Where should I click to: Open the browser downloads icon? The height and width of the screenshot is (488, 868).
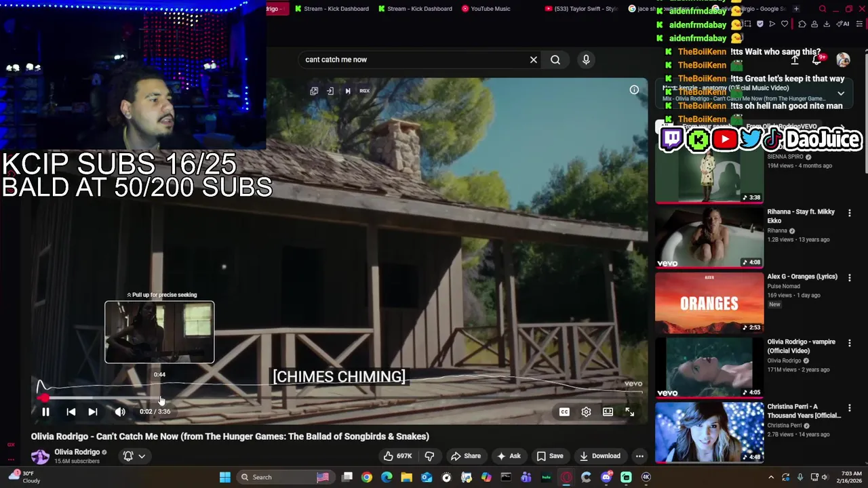827,24
